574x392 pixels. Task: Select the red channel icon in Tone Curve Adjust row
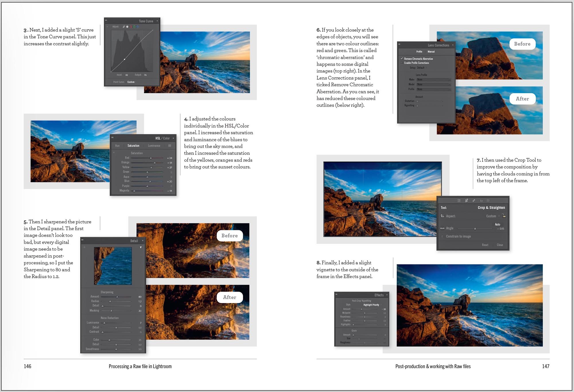click(x=131, y=27)
